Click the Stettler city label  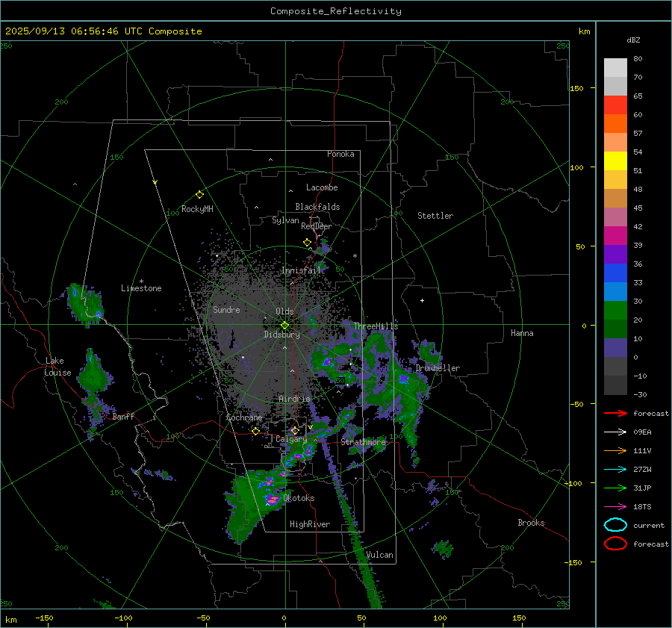point(435,216)
